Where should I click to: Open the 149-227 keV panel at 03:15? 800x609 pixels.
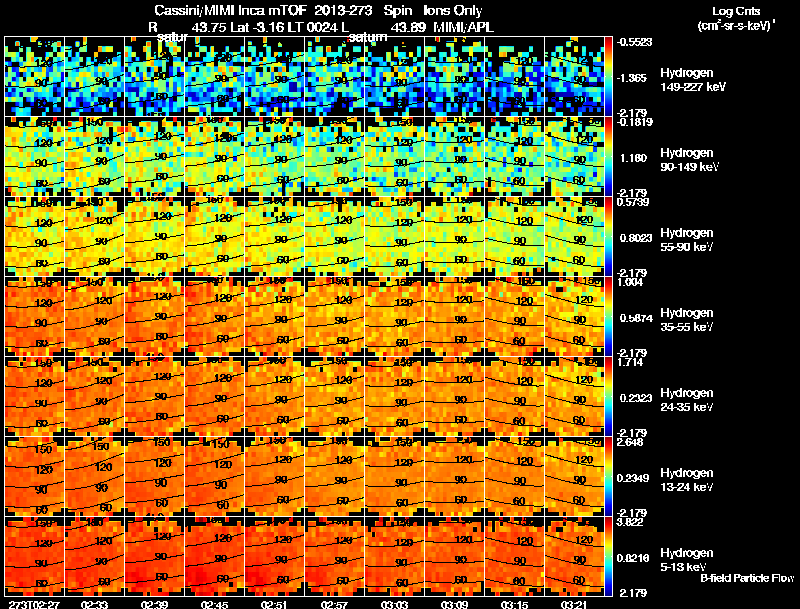[x=514, y=77]
